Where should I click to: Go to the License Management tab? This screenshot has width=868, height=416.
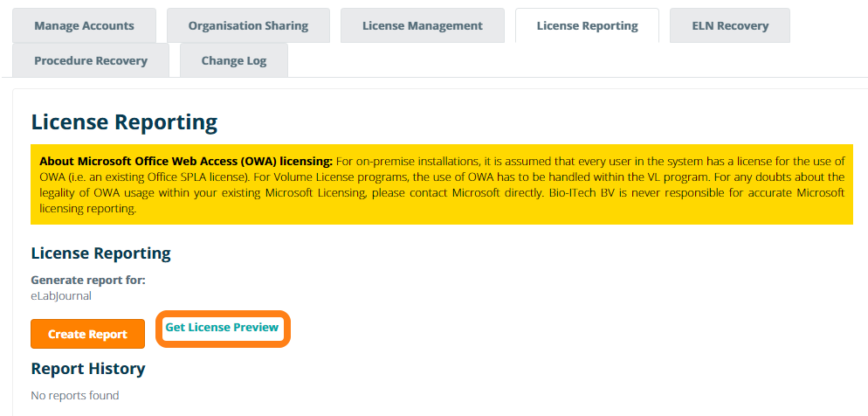point(422,25)
